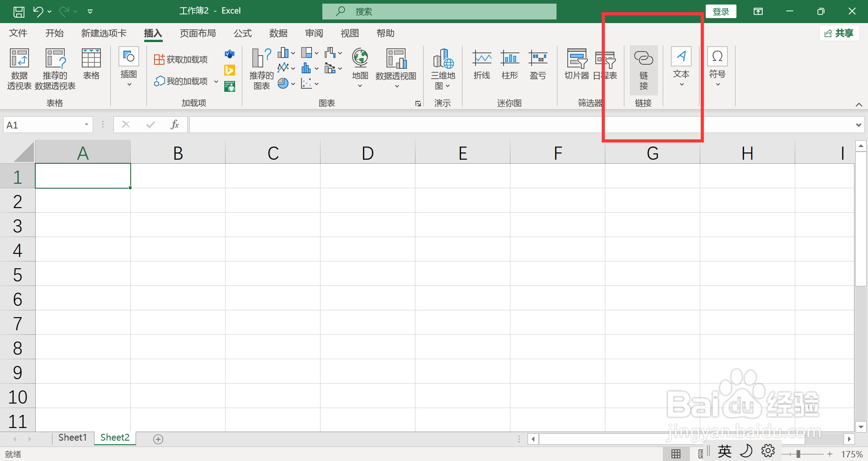Expand My Add-ins dropdown arrow

216,81
